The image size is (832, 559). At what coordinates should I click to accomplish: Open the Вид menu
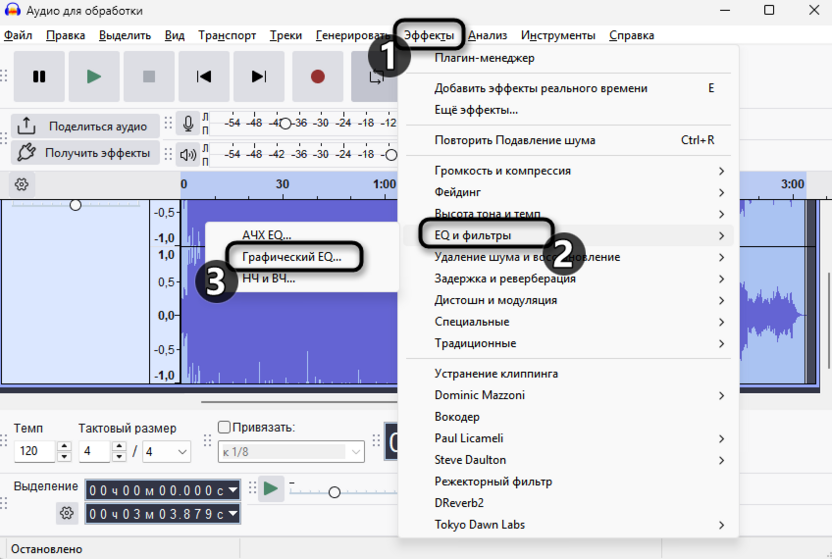[175, 36]
